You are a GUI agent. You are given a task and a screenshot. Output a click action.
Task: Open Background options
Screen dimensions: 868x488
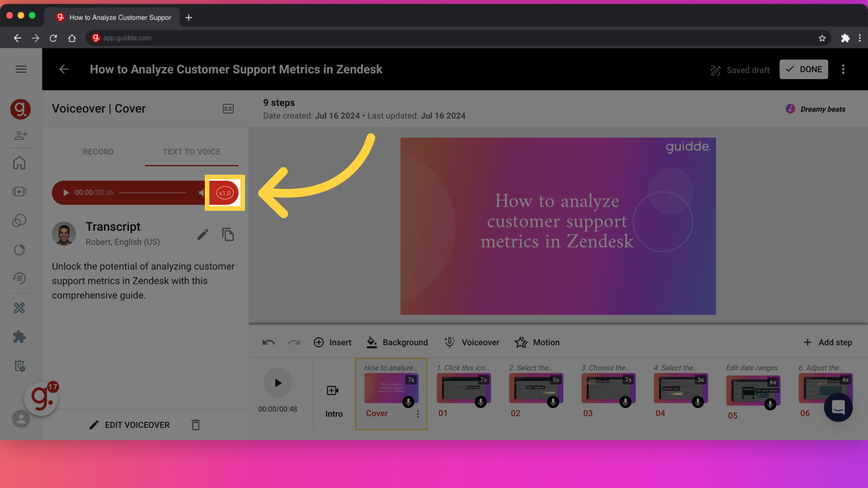coord(397,343)
